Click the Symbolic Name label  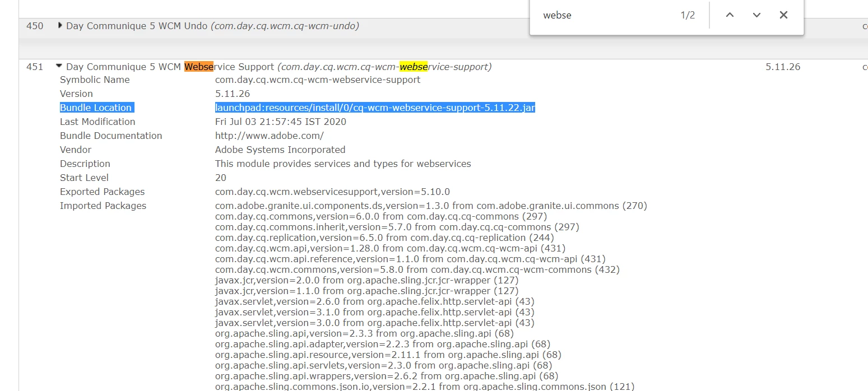click(95, 80)
